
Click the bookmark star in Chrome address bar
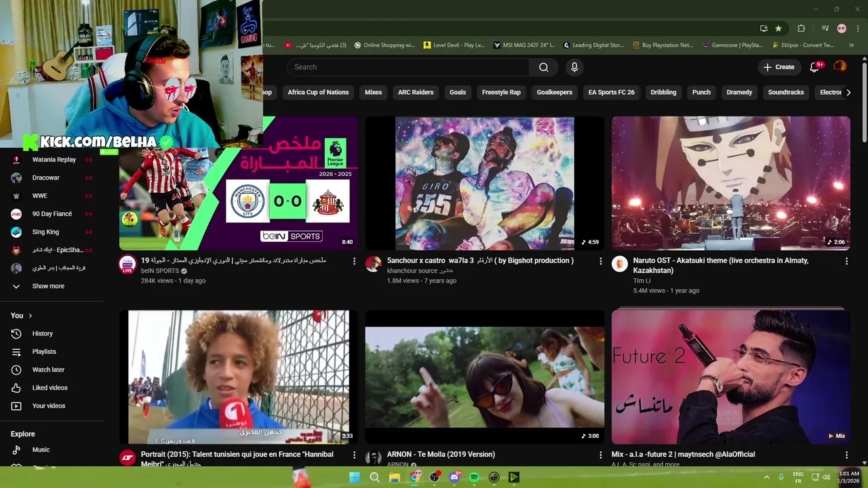778,28
